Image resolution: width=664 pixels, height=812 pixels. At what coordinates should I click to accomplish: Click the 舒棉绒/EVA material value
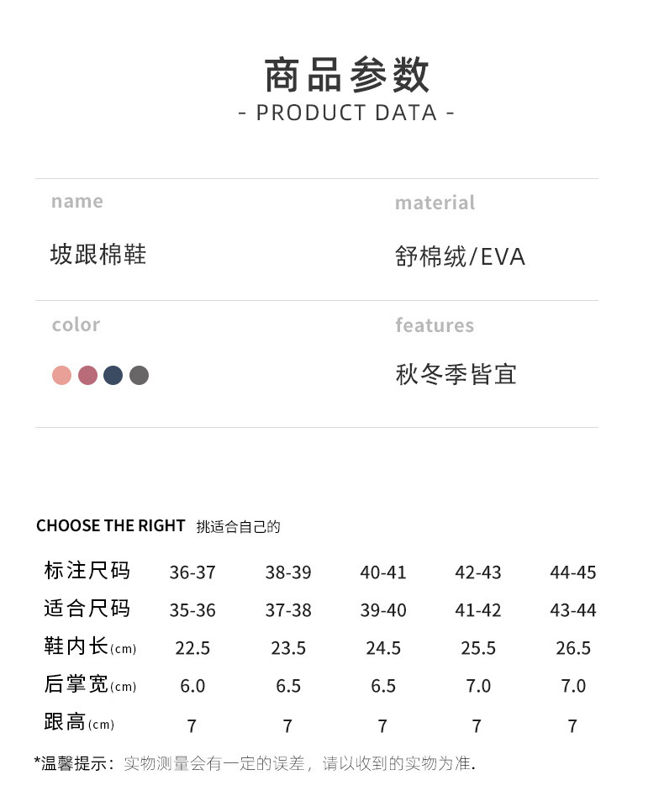pyautogui.click(x=460, y=256)
